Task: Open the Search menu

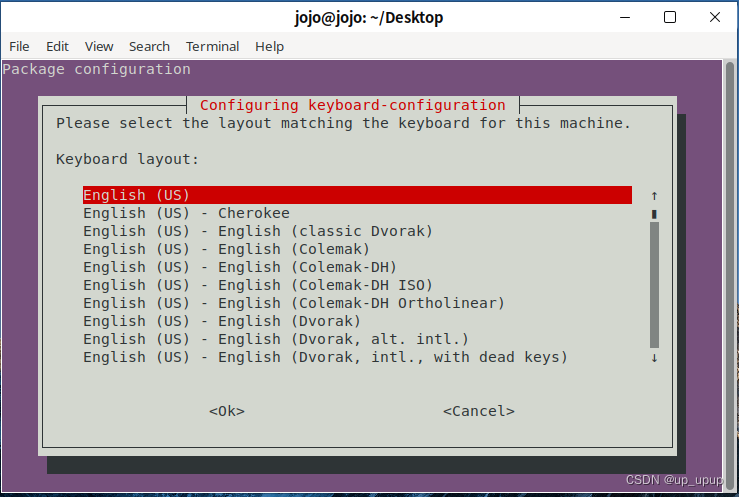Action: point(149,47)
